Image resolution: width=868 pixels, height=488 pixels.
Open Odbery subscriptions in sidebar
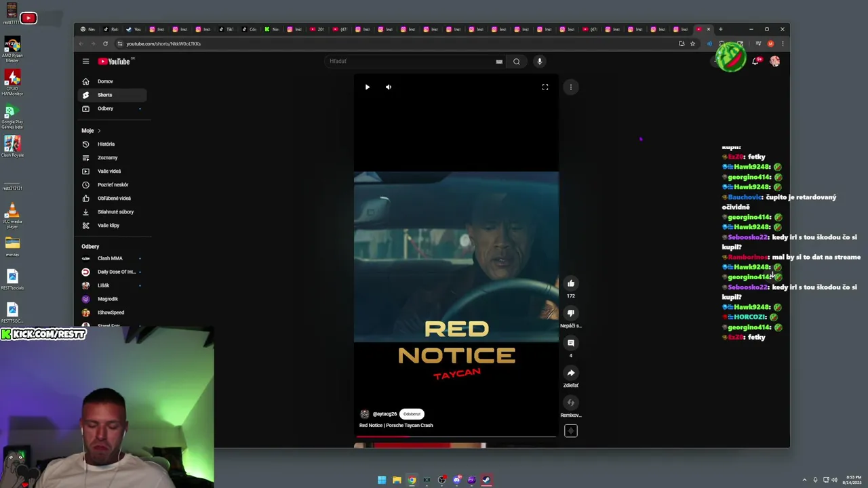pyautogui.click(x=112, y=108)
